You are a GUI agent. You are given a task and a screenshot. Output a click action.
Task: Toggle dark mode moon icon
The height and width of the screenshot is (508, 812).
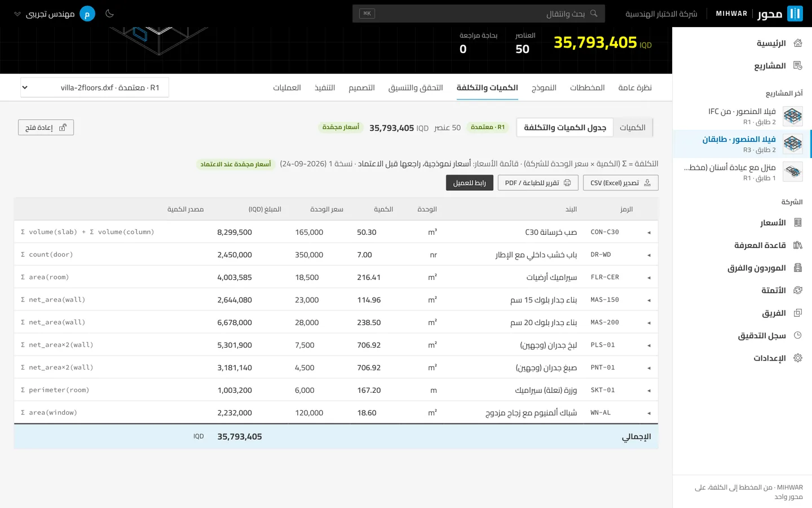109,14
